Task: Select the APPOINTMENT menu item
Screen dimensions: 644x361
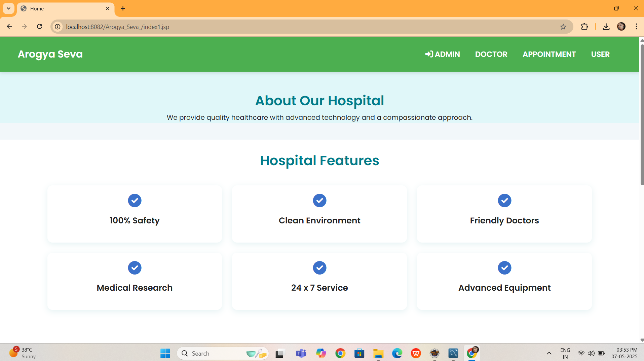Action: pos(549,54)
